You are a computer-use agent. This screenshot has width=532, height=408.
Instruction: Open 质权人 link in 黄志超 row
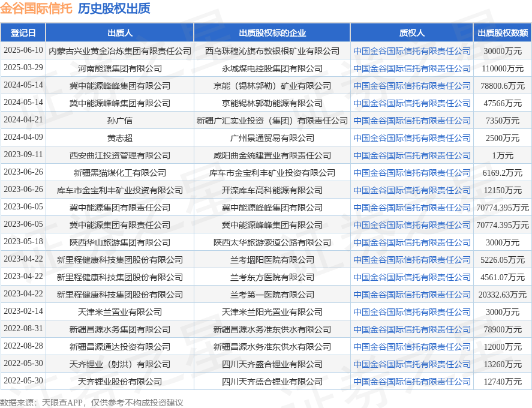(412, 138)
